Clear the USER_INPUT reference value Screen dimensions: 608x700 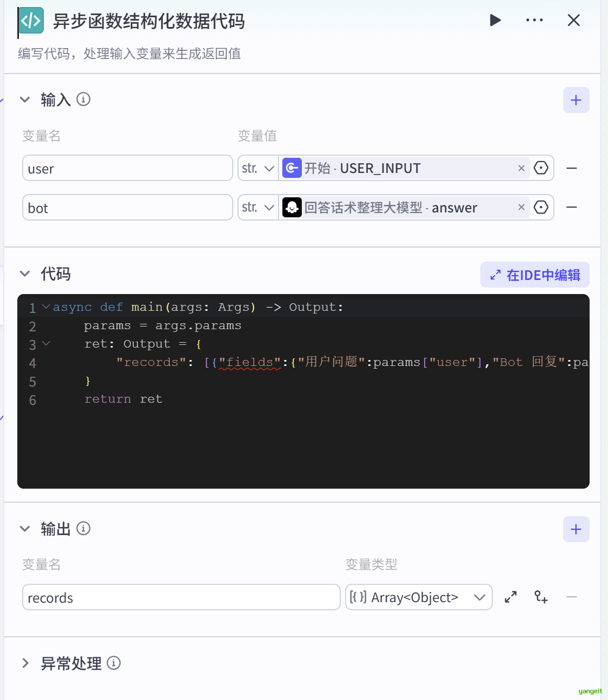pos(521,168)
